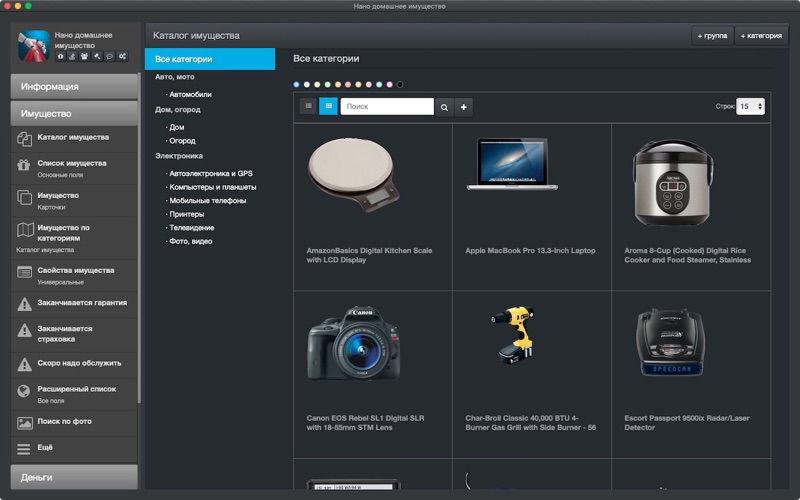Image resolution: width=800 pixels, height=500 pixels.
Task: Click the map icon for Имущество по категориям
Action: [x=25, y=230]
